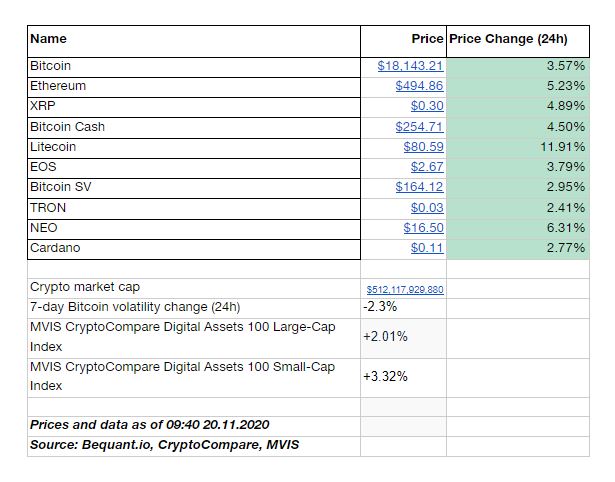
Task: Open the crypto market cap value link
Action: [405, 290]
